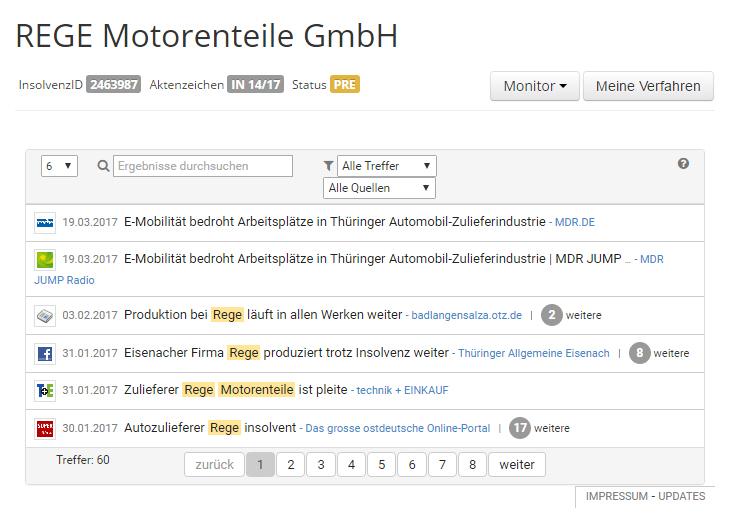Click the weitere label next to badge 17
738x508 pixels.
[x=552, y=428]
